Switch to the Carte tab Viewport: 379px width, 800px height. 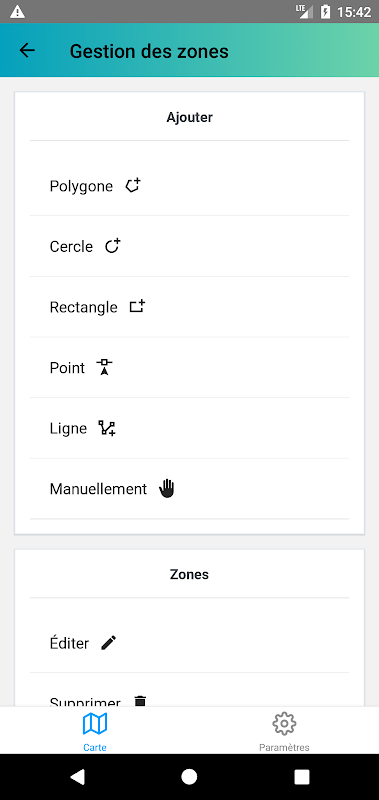(x=95, y=731)
